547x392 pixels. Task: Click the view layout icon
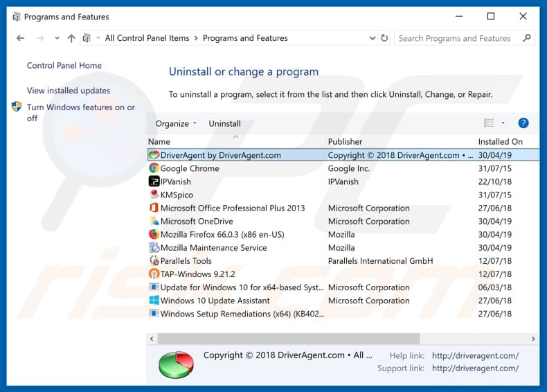pos(489,123)
